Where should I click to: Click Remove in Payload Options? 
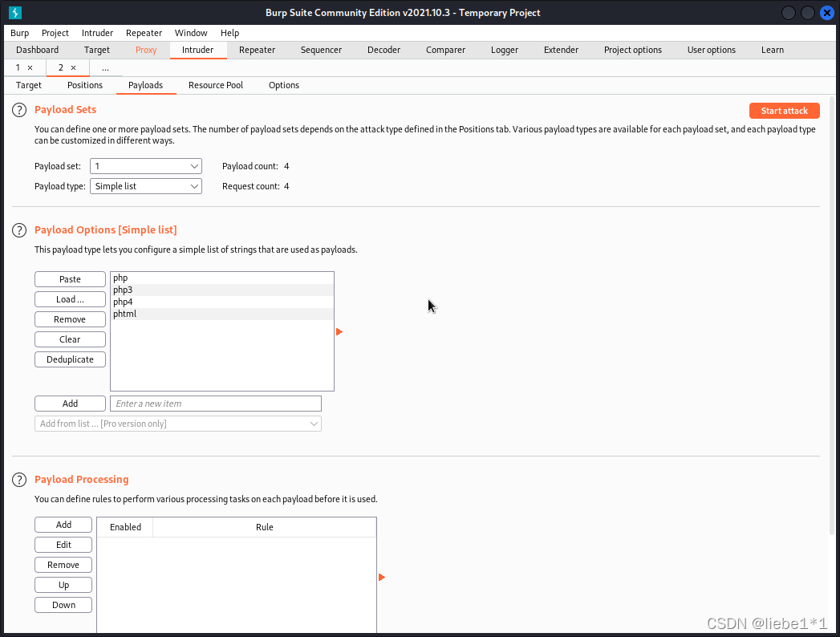coord(70,319)
